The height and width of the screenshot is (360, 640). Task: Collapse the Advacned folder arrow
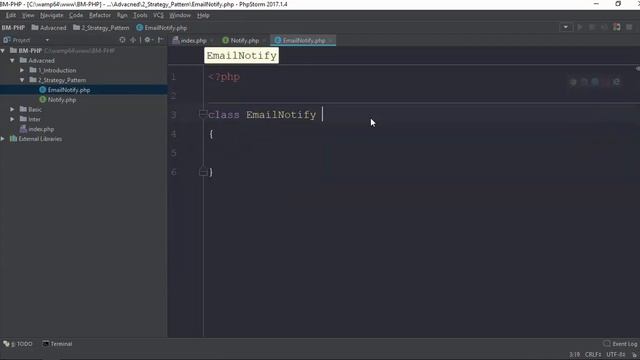[13, 60]
